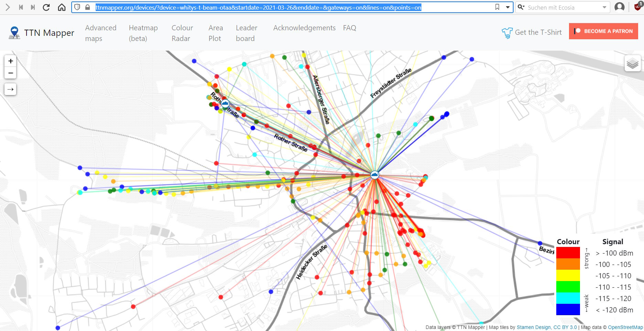The width and height of the screenshot is (644, 331).
Task: Zoom in on the map
Action: coord(11,61)
